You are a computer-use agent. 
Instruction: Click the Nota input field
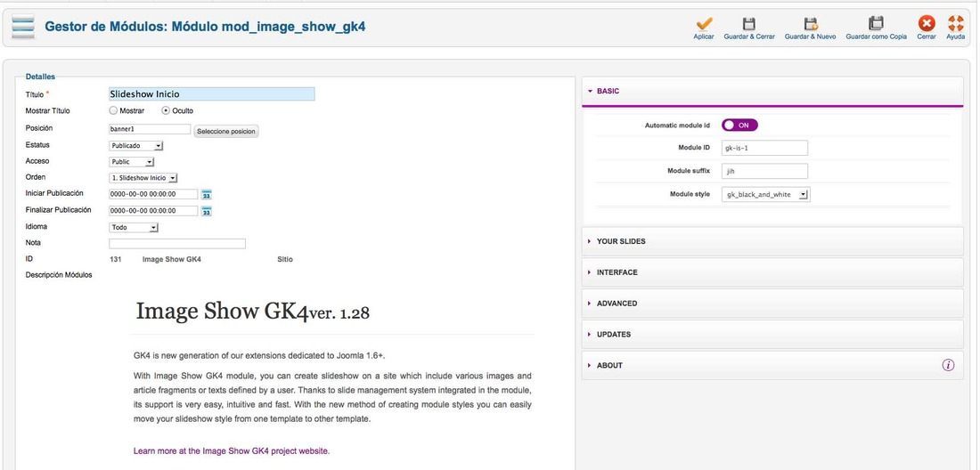click(x=177, y=243)
